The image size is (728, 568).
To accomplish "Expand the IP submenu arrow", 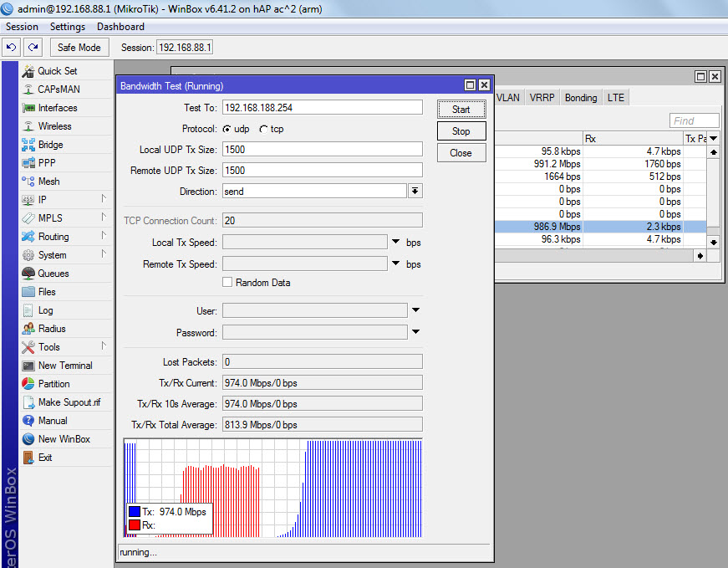I will [x=104, y=199].
